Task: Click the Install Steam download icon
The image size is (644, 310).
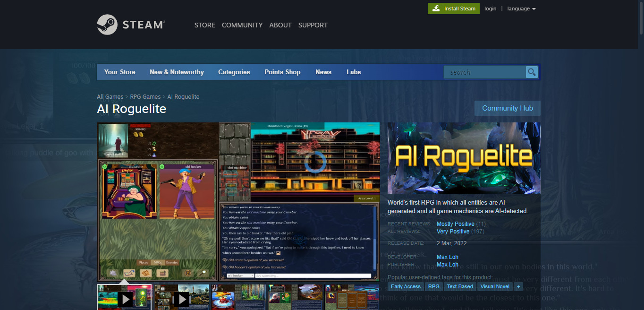Action: (436, 9)
